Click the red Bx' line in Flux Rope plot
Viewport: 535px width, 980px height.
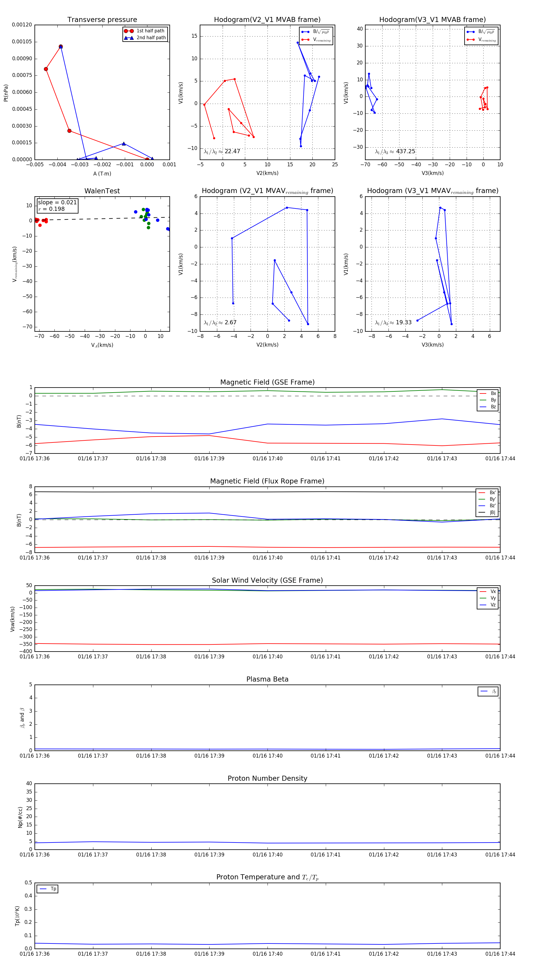[267, 547]
